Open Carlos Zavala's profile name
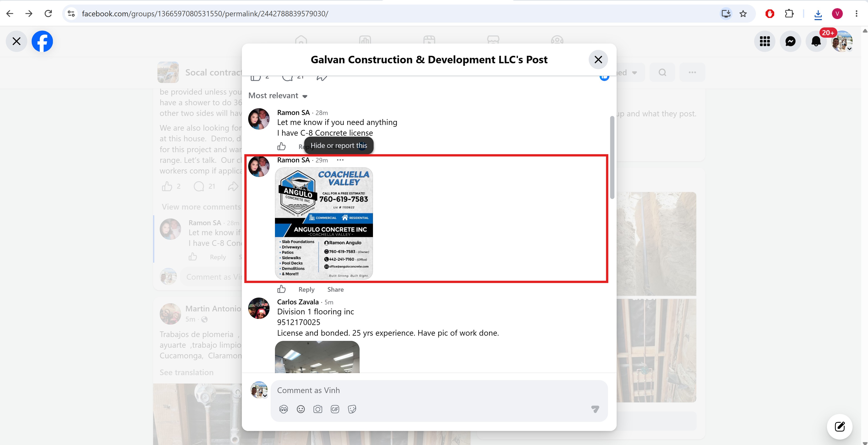The height and width of the screenshot is (445, 868). [298, 302]
